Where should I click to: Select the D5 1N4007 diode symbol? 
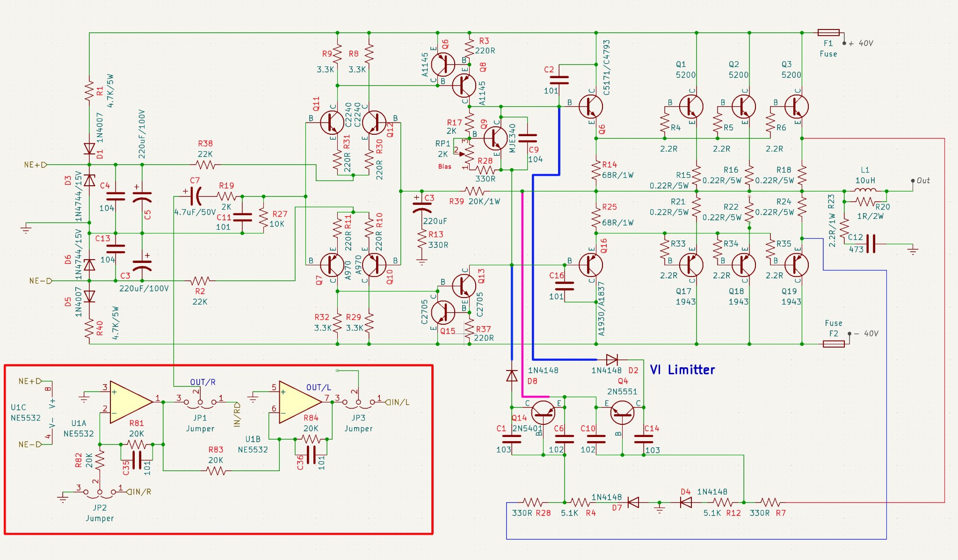click(89, 296)
